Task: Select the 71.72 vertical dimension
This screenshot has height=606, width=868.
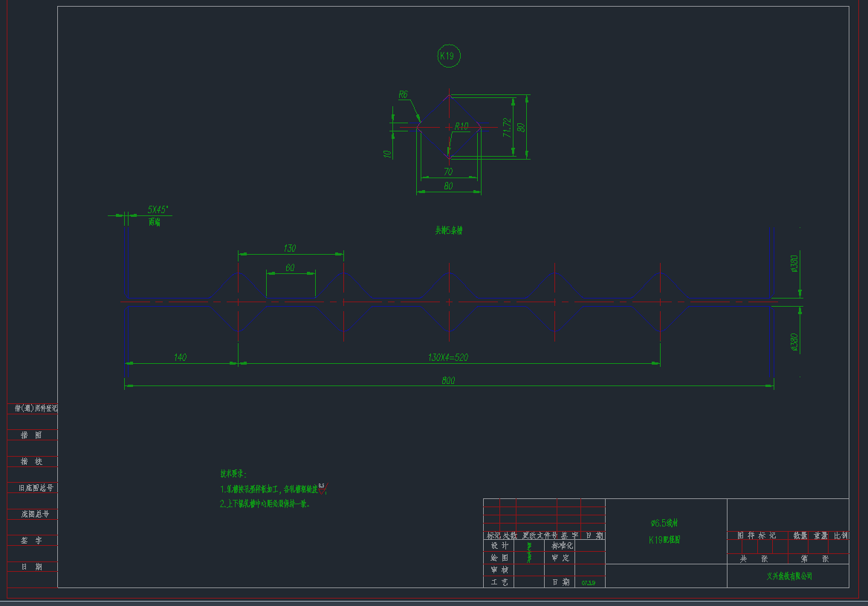Action: [507, 127]
